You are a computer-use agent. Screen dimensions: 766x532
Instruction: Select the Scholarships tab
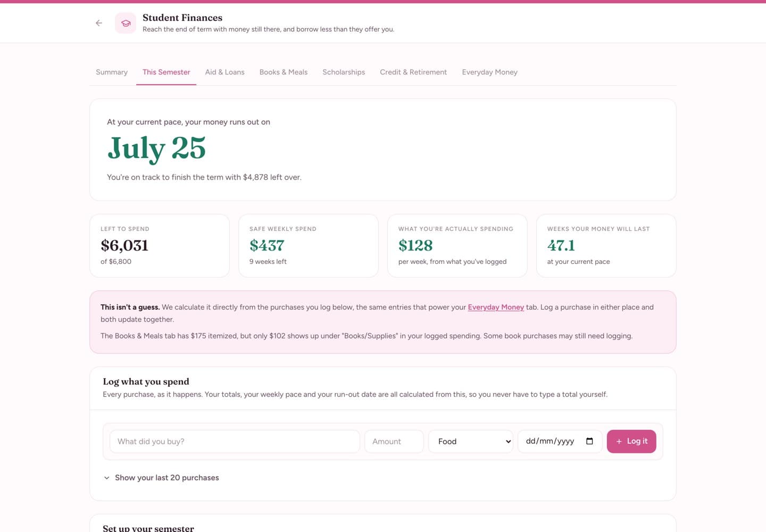pyautogui.click(x=344, y=72)
